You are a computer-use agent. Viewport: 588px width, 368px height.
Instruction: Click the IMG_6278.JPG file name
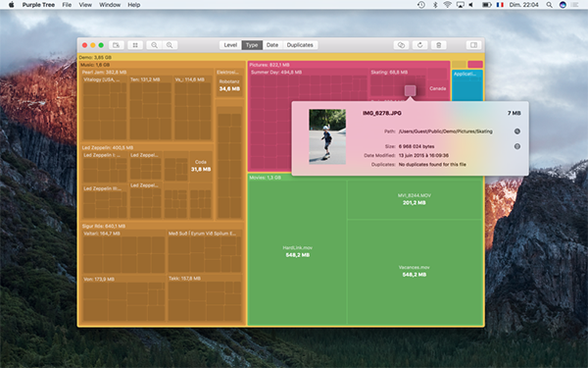tap(382, 113)
